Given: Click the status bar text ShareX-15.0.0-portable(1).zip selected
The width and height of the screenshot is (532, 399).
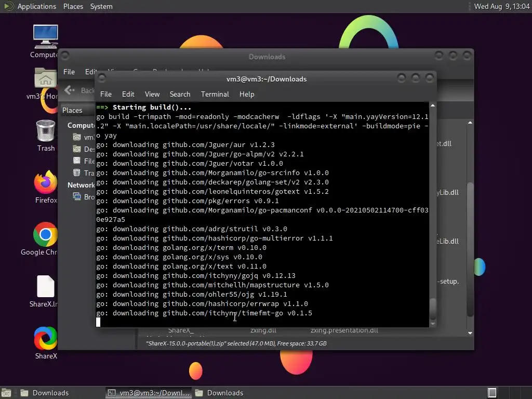Looking at the screenshot, I should (x=236, y=343).
